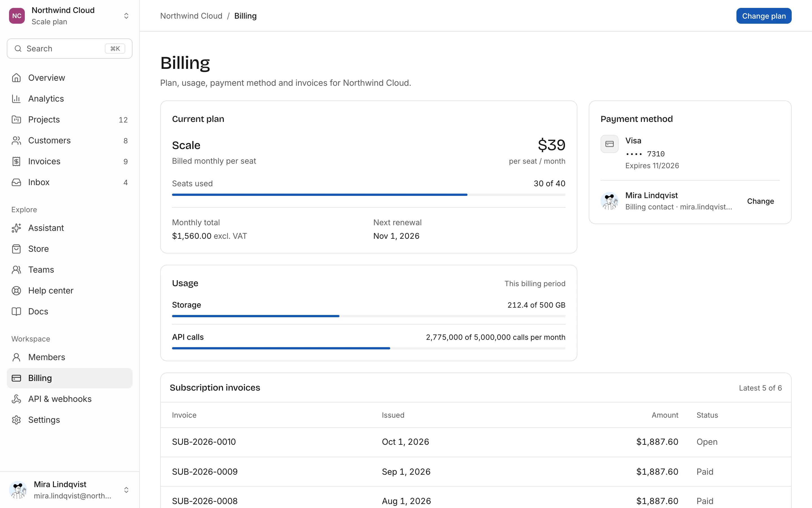The image size is (812, 508).
Task: Click the Analytics bar chart icon
Action: (x=16, y=98)
